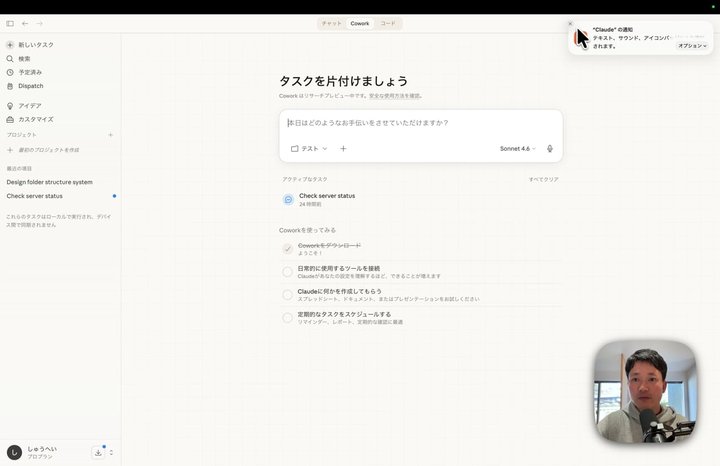The image size is (720, 466).
Task: Click the webcam video overlay thumbnail
Action: (x=645, y=391)
